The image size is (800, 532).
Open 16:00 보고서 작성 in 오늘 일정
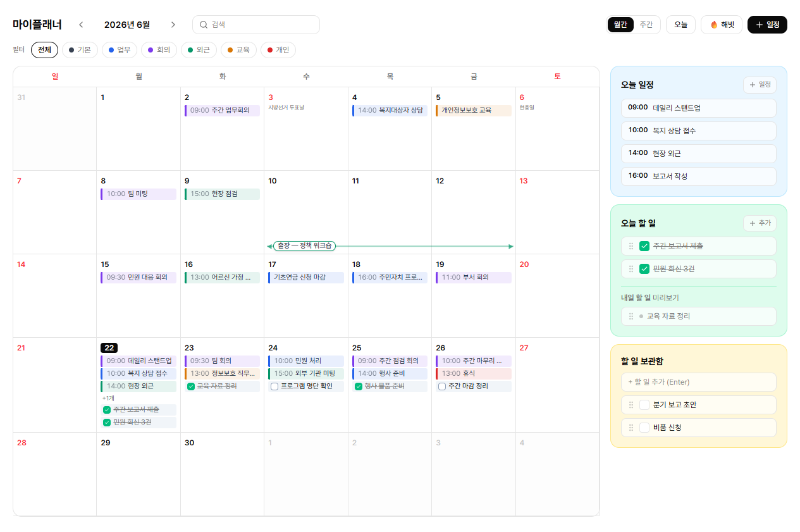pos(698,176)
